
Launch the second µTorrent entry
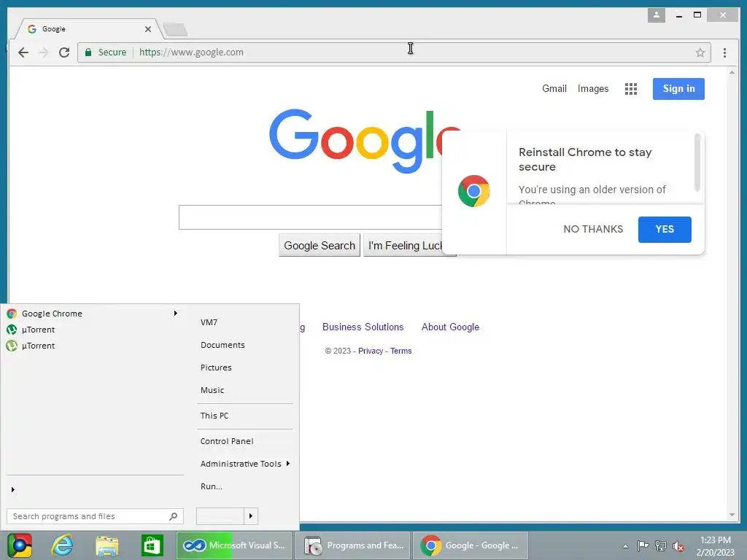click(x=93, y=346)
